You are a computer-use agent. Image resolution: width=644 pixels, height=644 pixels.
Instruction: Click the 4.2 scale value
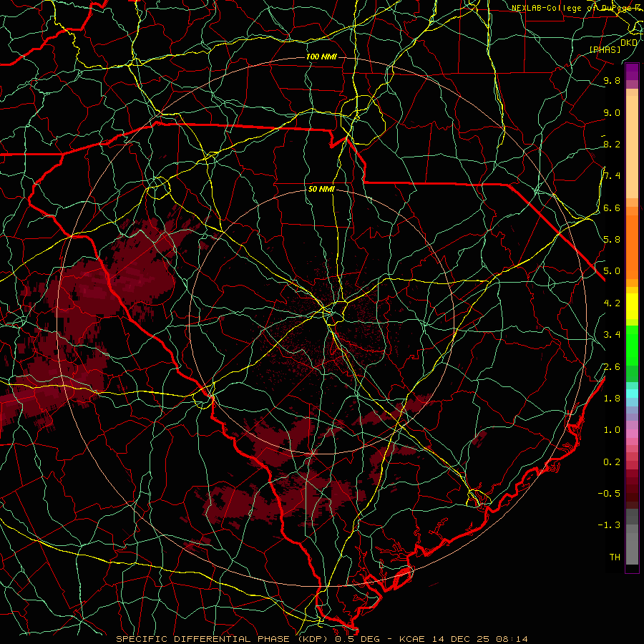coord(612,303)
